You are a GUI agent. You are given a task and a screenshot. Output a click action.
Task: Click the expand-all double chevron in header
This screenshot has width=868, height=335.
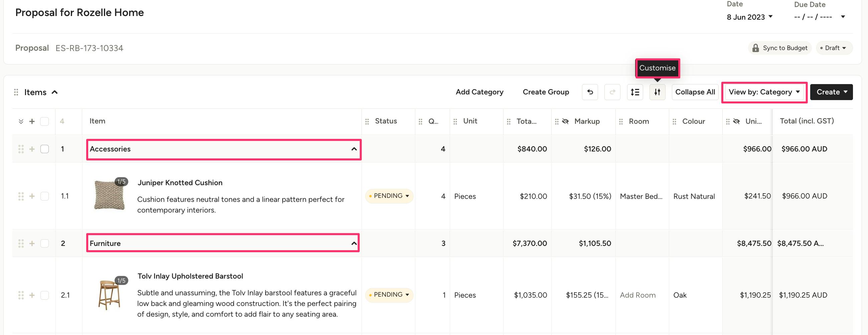click(21, 121)
